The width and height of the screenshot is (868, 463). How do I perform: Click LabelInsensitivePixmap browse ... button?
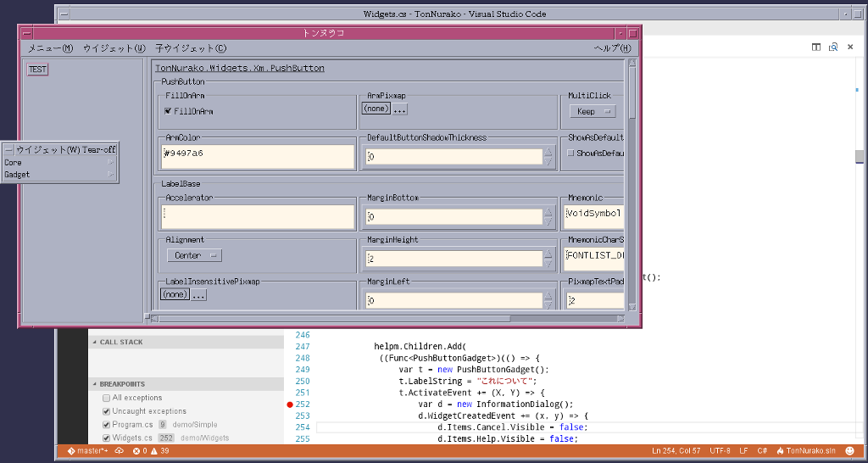click(198, 295)
